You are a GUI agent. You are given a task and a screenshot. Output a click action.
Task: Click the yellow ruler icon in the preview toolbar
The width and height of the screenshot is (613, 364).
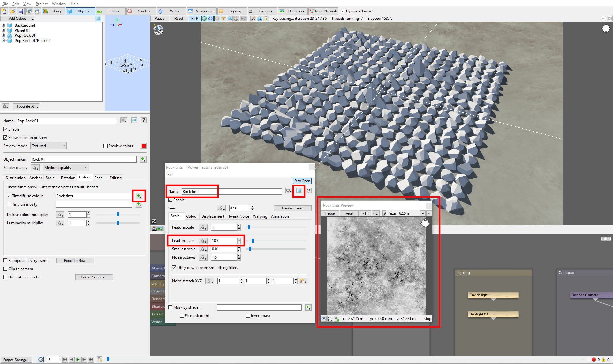point(266,19)
